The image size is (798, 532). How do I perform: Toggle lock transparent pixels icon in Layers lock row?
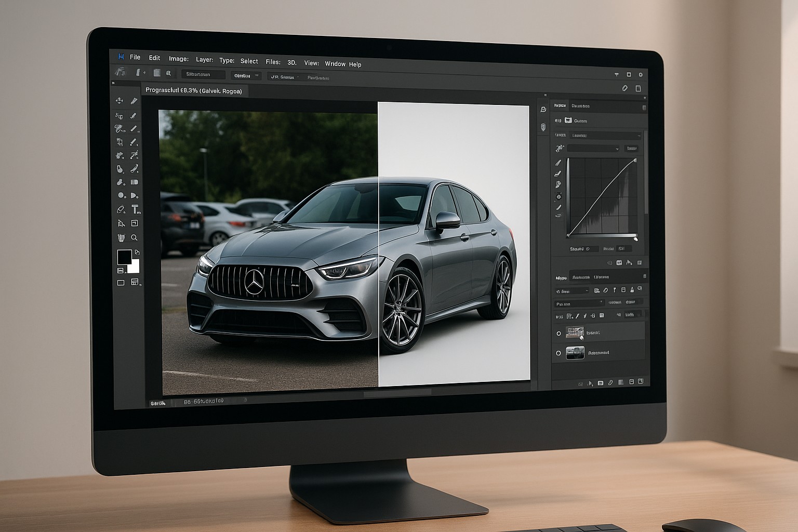pyautogui.click(x=569, y=316)
